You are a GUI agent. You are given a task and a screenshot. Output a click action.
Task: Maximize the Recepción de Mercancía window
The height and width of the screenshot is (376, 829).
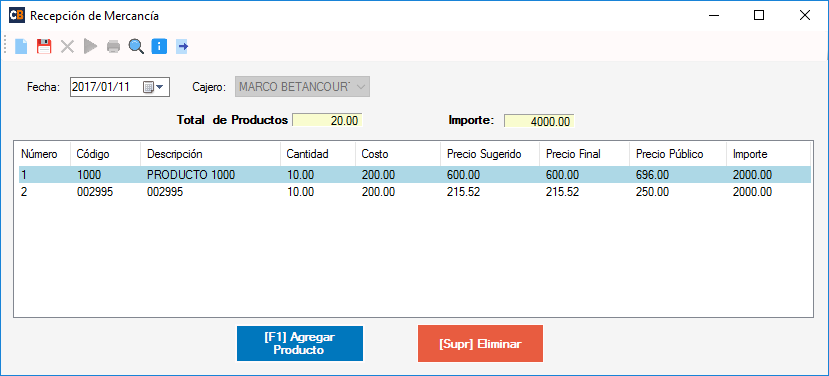[x=759, y=16]
